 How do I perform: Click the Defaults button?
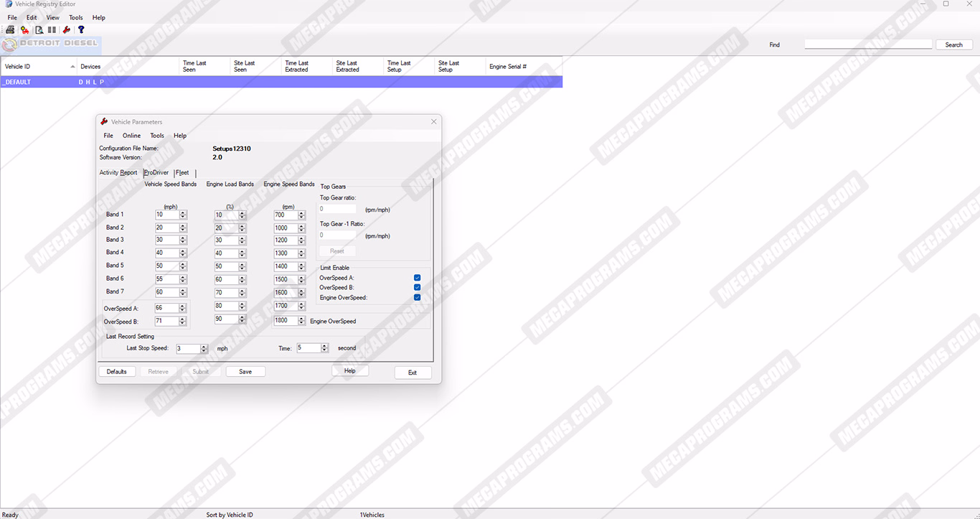[x=117, y=372]
